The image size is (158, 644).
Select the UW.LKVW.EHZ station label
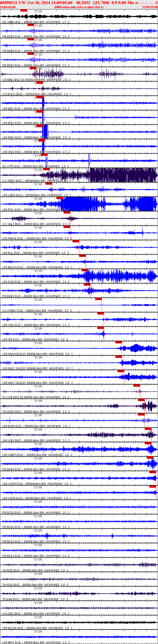(x=37, y=484)
